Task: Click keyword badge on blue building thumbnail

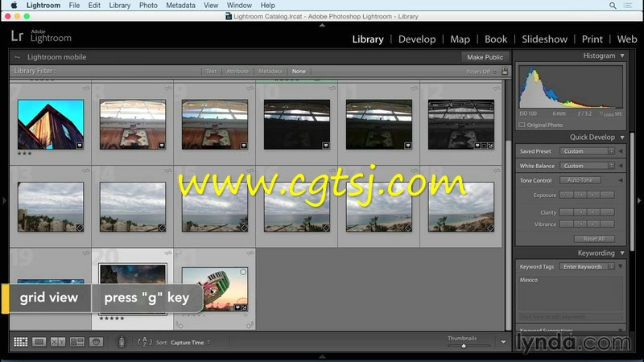Action: tap(79, 146)
